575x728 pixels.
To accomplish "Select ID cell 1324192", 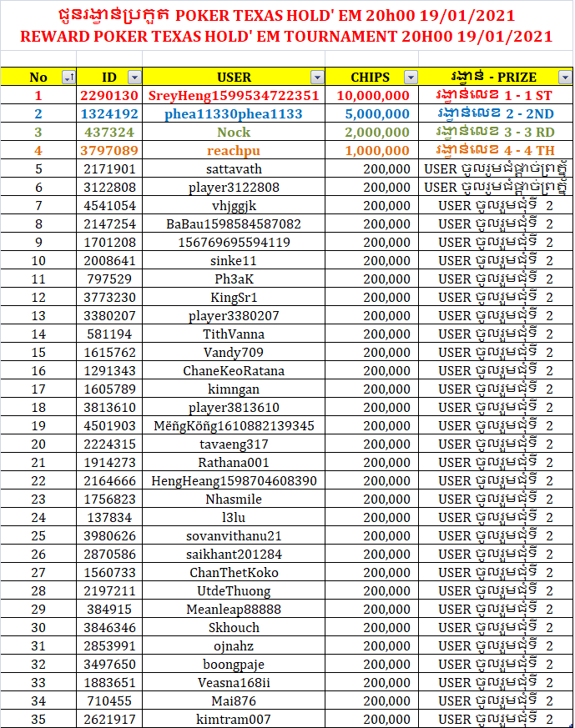I will click(109, 113).
